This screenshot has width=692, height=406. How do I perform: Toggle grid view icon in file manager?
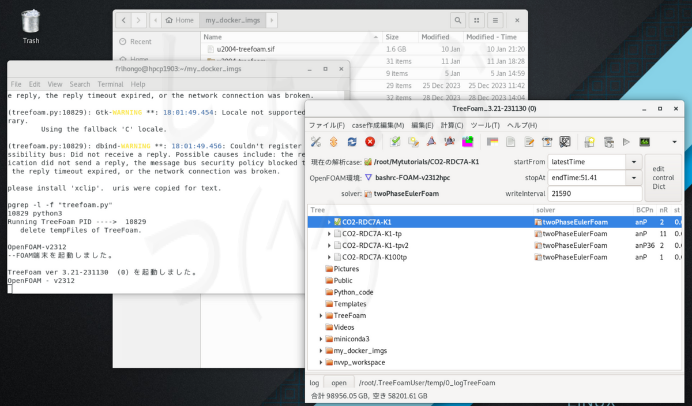[476, 20]
